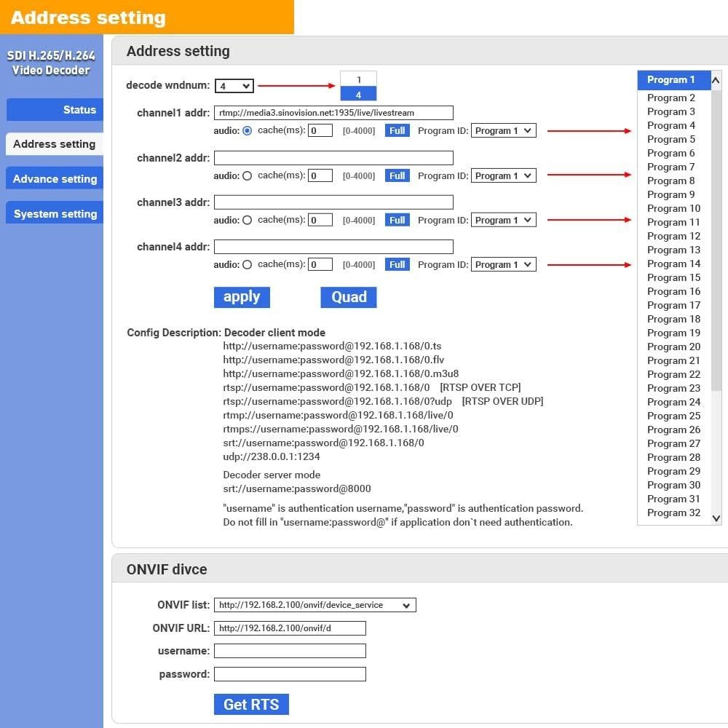
Task: Enable channel4 audio radio button
Action: [x=248, y=264]
